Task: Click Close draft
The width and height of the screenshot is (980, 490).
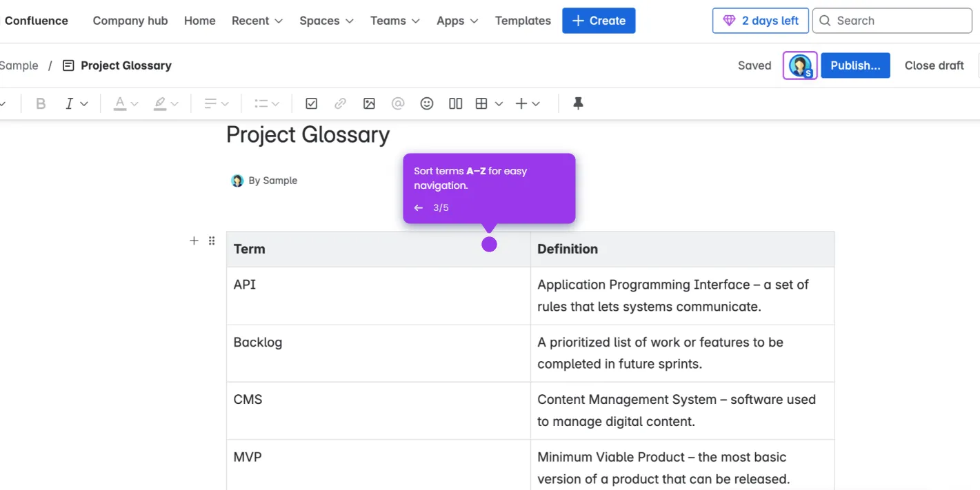Action: click(x=934, y=65)
